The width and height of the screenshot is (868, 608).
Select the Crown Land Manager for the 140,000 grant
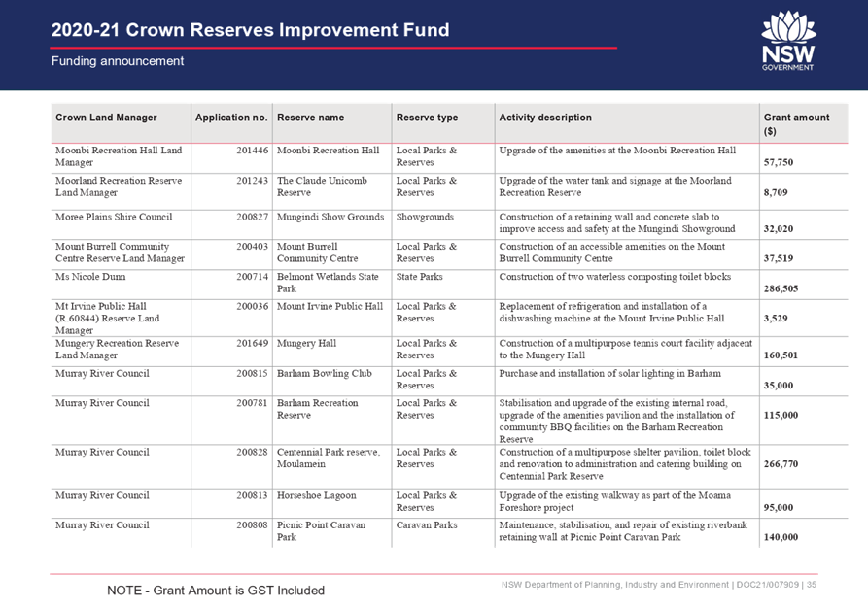[x=102, y=525]
